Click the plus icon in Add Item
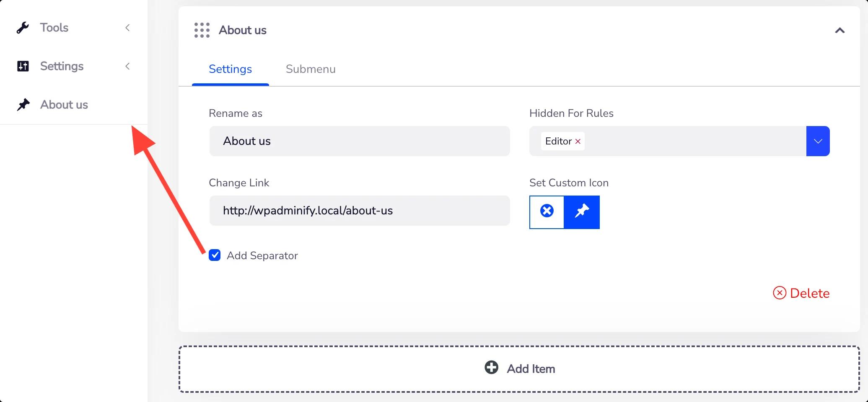 pyautogui.click(x=491, y=368)
